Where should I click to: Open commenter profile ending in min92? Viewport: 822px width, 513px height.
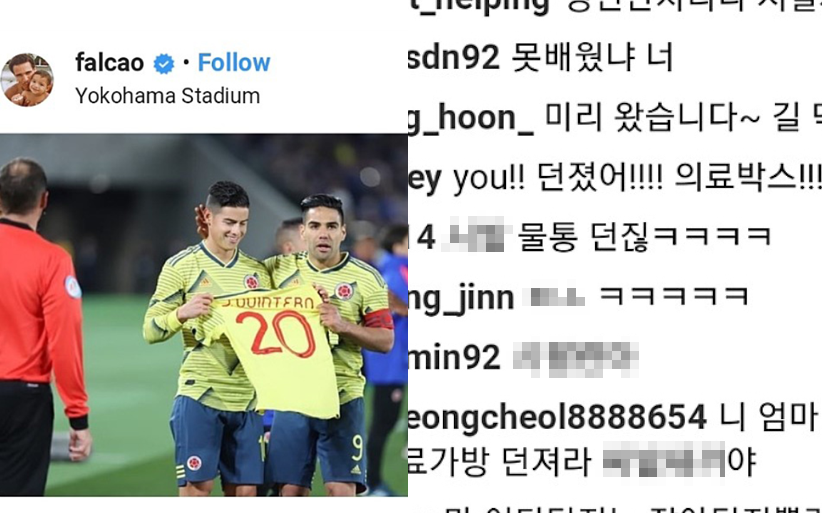click(454, 357)
